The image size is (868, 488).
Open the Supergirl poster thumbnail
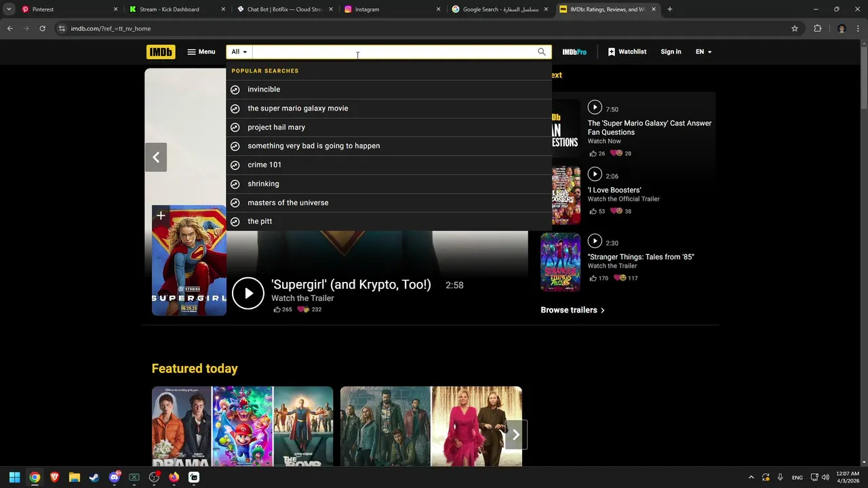click(189, 260)
